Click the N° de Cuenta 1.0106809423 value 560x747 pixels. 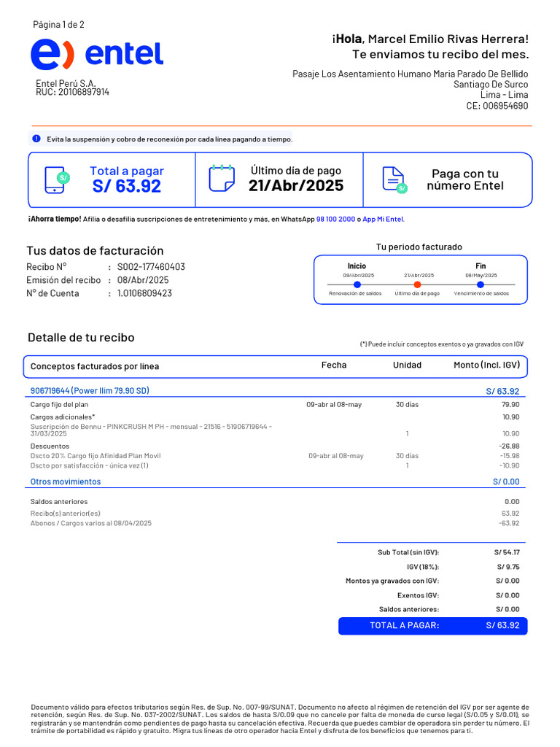tap(145, 293)
